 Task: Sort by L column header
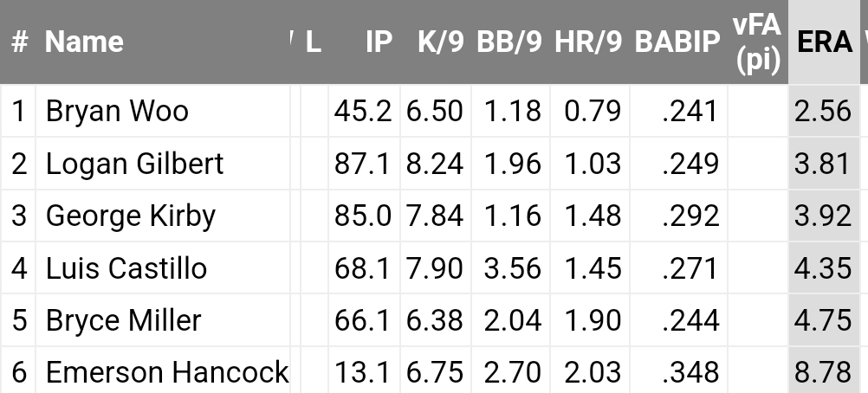pyautogui.click(x=314, y=42)
